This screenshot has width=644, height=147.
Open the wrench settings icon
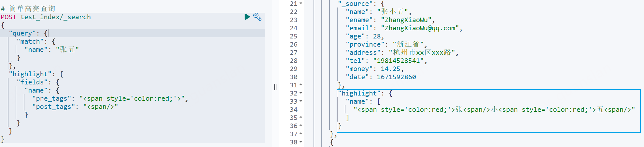click(257, 17)
